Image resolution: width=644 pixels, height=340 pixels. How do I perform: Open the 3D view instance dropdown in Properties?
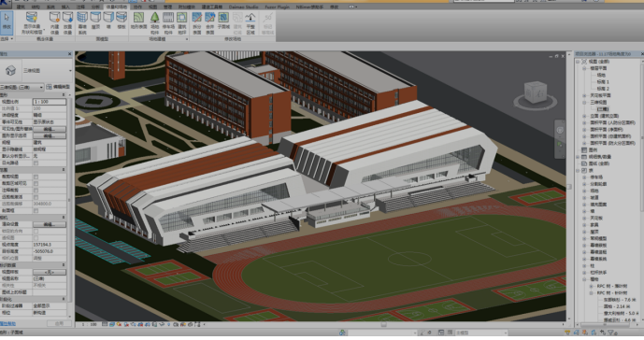(22, 87)
